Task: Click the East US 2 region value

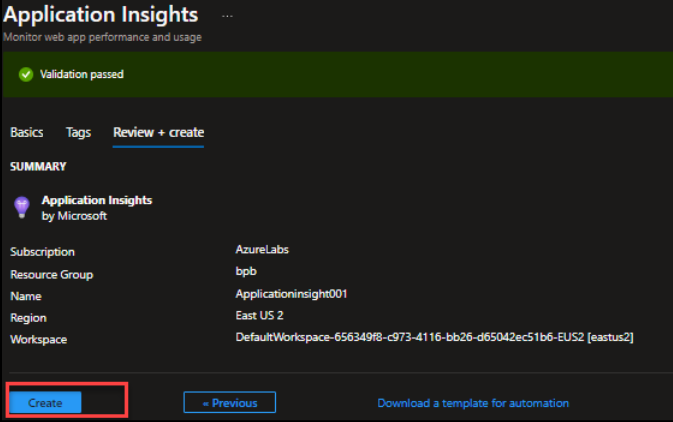Action: pyautogui.click(x=261, y=316)
